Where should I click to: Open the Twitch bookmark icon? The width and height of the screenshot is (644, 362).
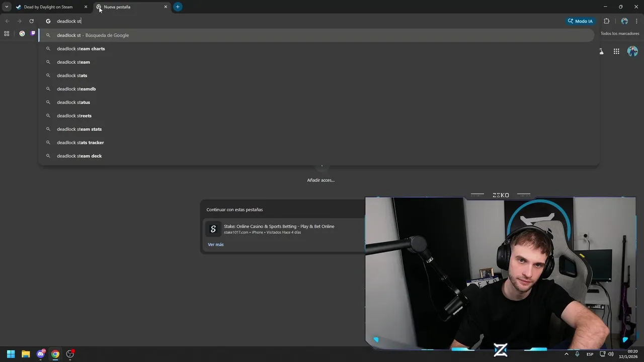point(33,34)
